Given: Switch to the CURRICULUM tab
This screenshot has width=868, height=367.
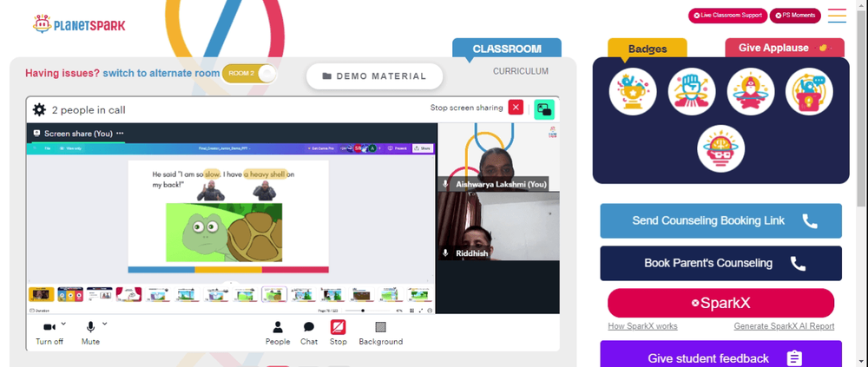Looking at the screenshot, I should pyautogui.click(x=521, y=71).
